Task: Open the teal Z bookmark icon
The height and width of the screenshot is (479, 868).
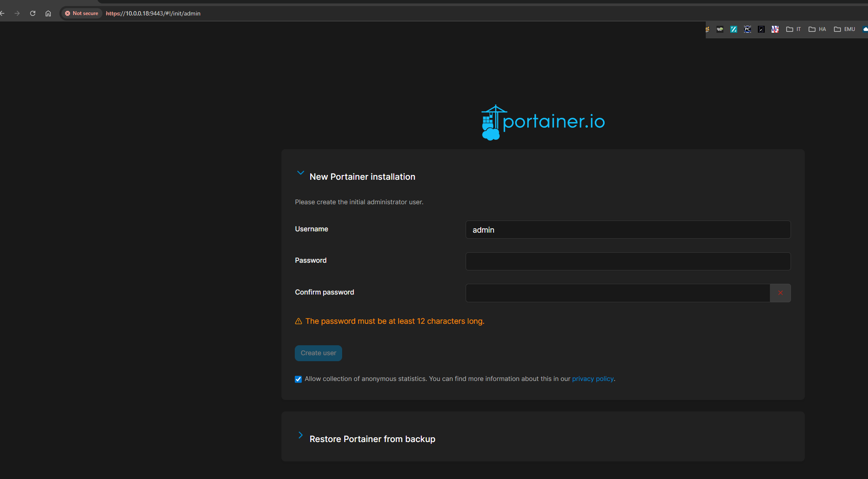Action: coord(734,29)
